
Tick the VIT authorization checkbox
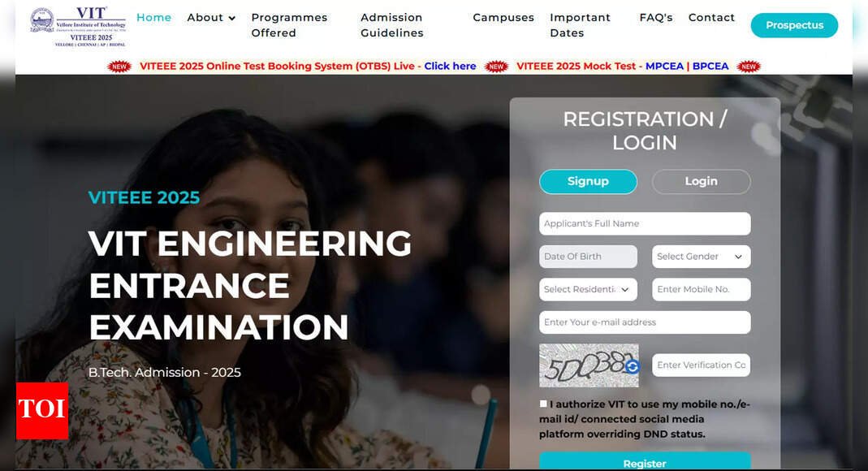543,404
